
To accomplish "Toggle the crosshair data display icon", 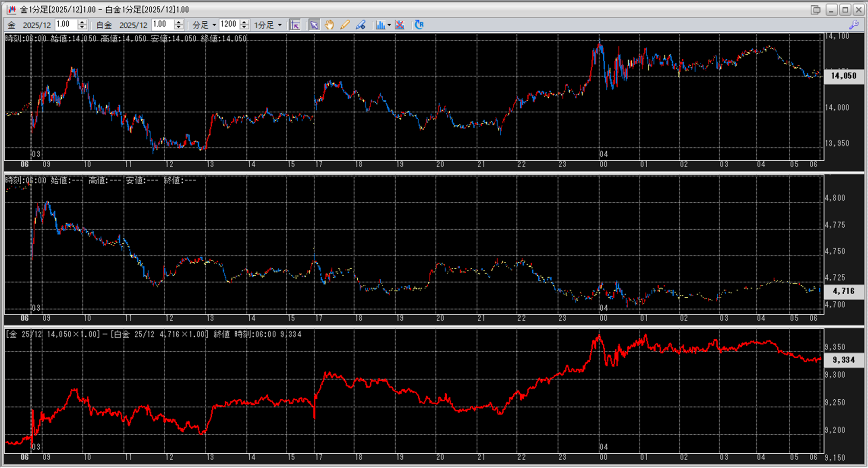I will pyautogui.click(x=295, y=25).
